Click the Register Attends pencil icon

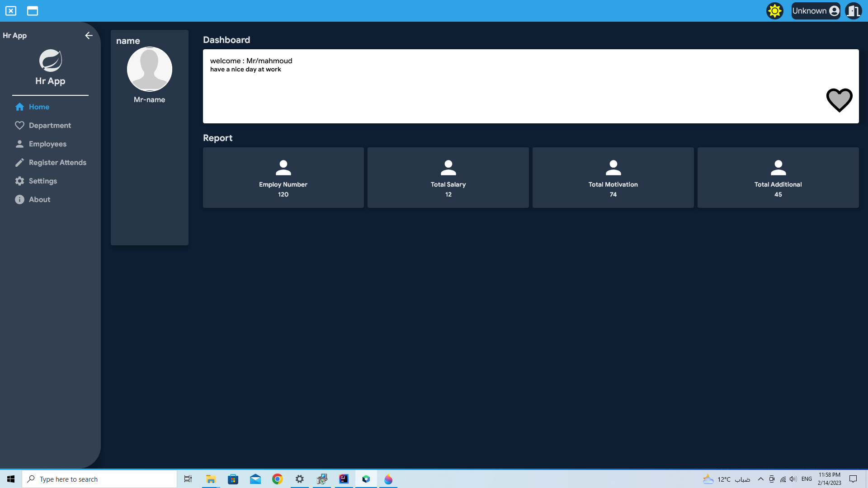19,162
